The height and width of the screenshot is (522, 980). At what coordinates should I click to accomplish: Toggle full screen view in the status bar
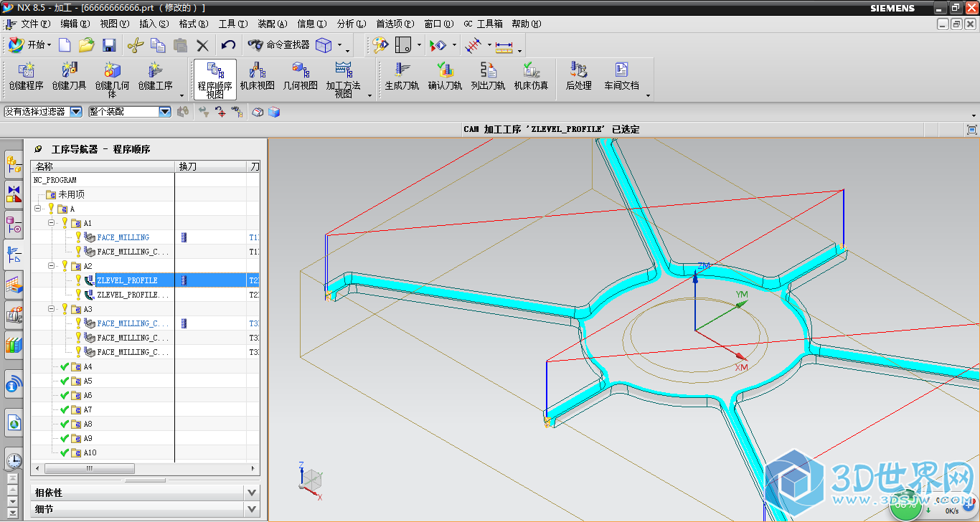click(972, 130)
